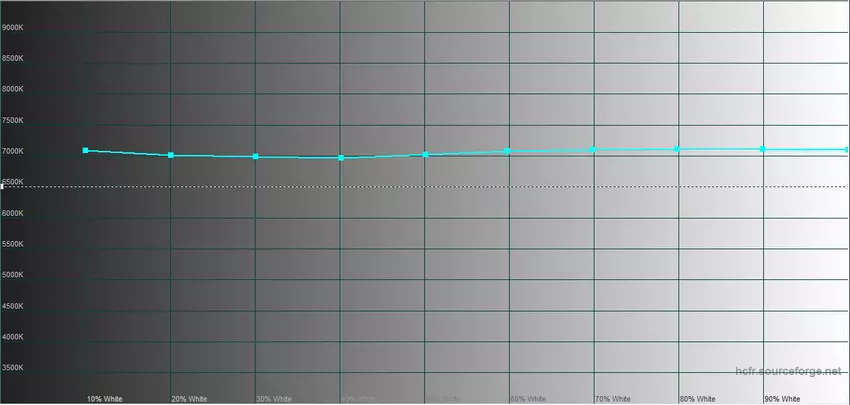Image resolution: width=850 pixels, height=405 pixels.
Task: Click the cyan marker at 90% White
Action: click(763, 149)
